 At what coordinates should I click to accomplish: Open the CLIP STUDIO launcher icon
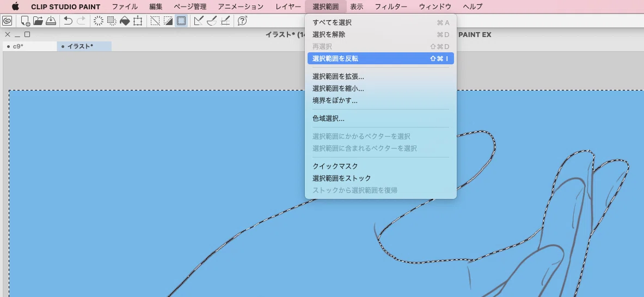click(x=7, y=21)
